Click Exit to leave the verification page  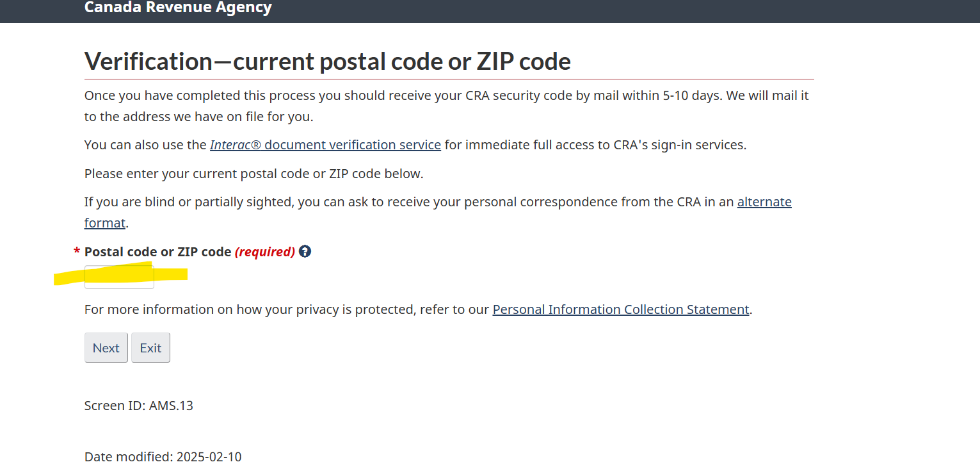150,347
